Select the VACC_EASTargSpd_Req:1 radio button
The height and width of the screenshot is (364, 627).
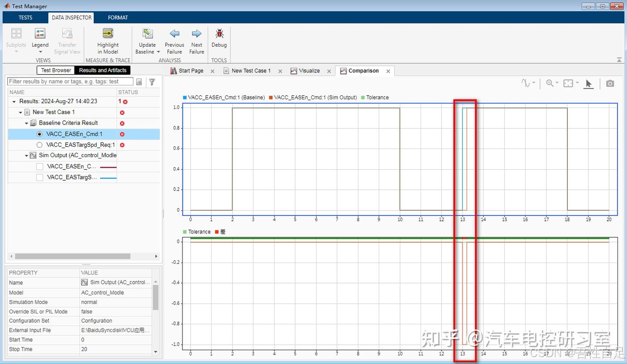[39, 145]
